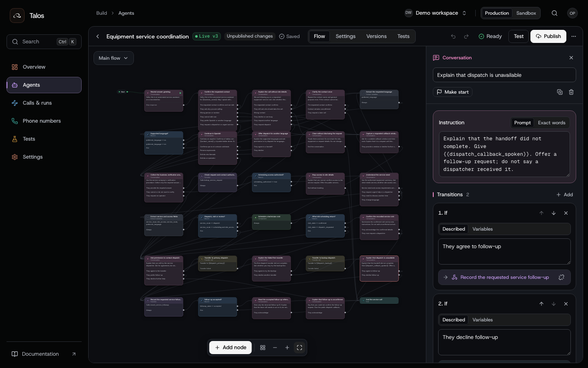This screenshot has height=368, width=588.
Task: Delete the selected node with trash icon
Action: click(571, 92)
